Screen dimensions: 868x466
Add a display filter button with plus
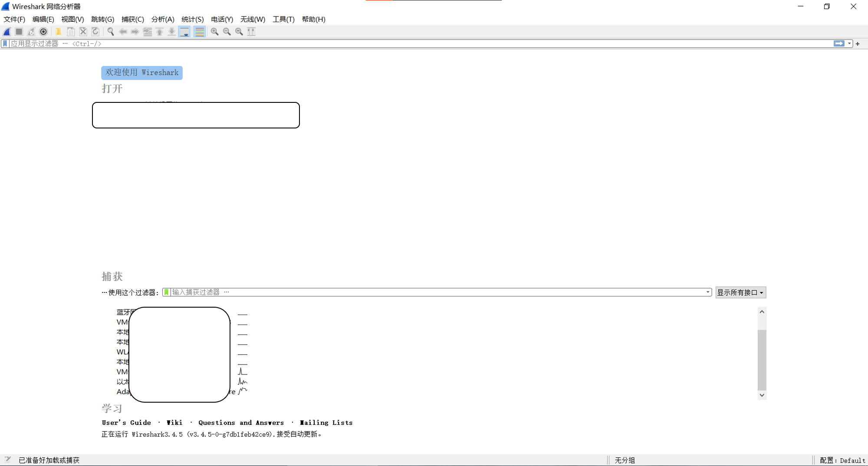pyautogui.click(x=858, y=44)
